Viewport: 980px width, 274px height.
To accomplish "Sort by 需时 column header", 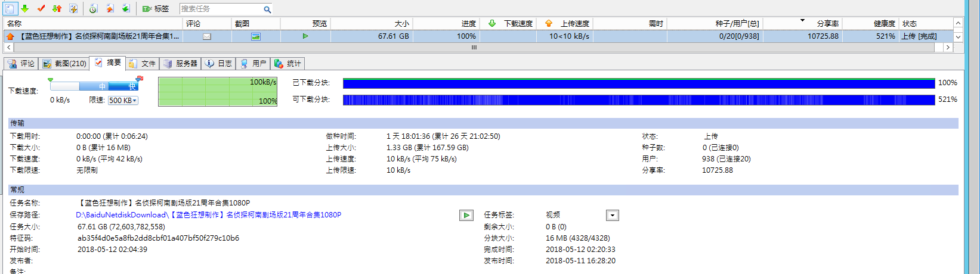I will [x=630, y=23].
